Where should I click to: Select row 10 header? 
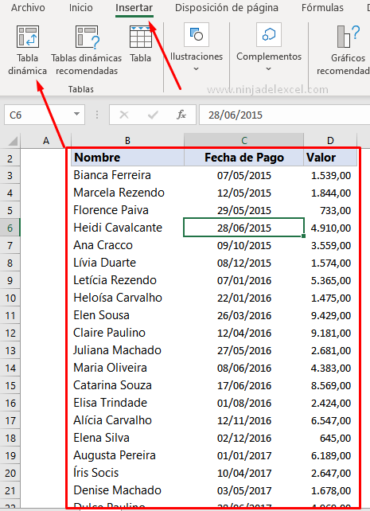point(10,298)
